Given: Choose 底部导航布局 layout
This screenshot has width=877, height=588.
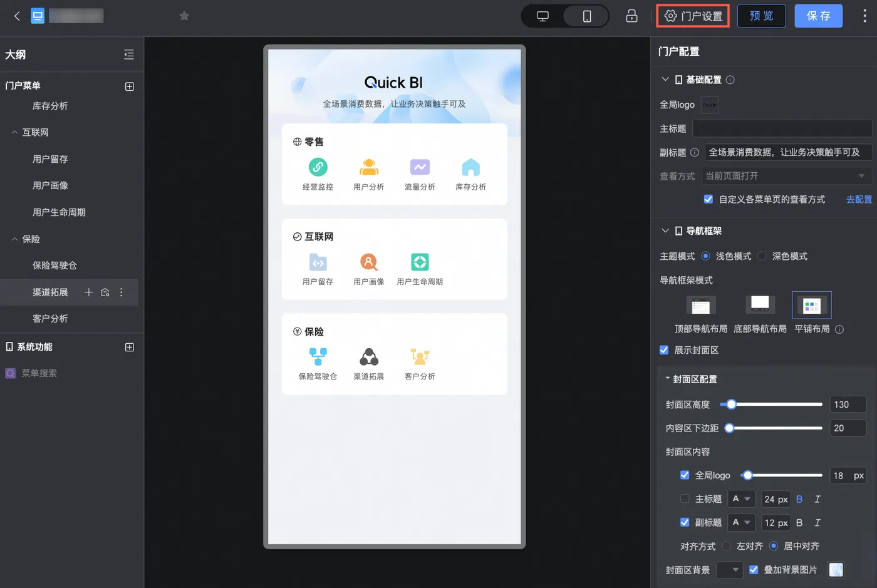Looking at the screenshot, I should (760, 306).
